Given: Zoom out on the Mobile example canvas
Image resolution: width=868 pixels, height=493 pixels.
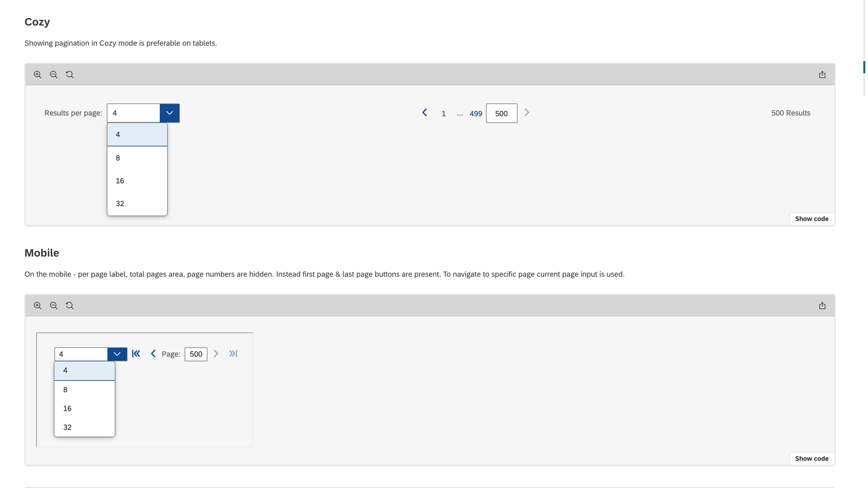Looking at the screenshot, I should tap(53, 306).
